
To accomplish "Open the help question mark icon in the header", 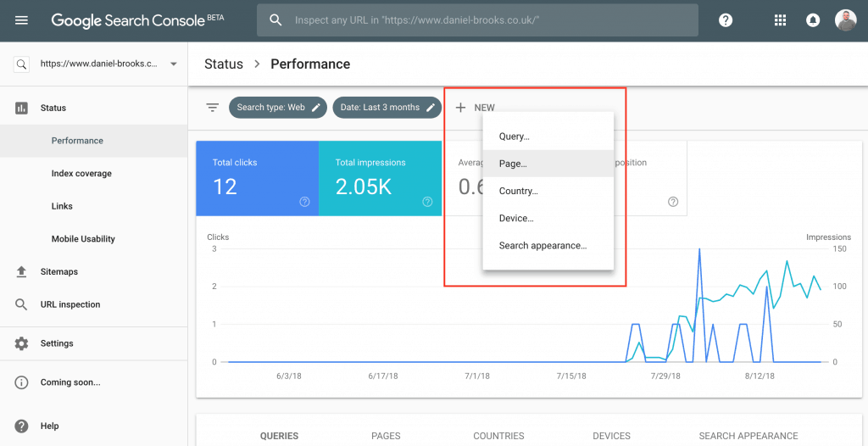I will click(726, 20).
